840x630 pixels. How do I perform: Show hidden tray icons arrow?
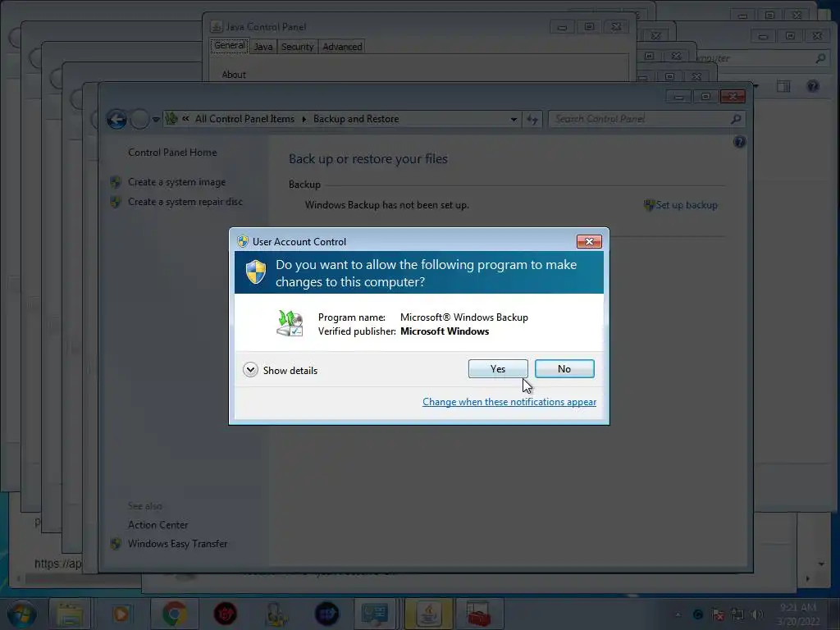pos(678,614)
